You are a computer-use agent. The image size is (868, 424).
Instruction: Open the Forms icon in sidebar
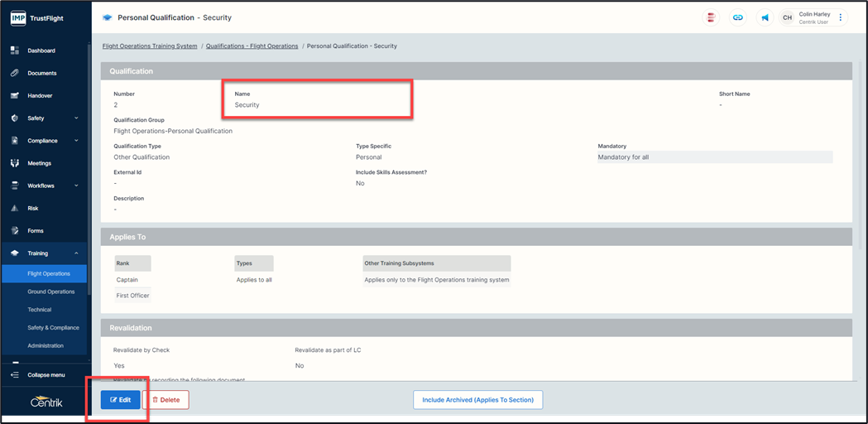(x=15, y=230)
